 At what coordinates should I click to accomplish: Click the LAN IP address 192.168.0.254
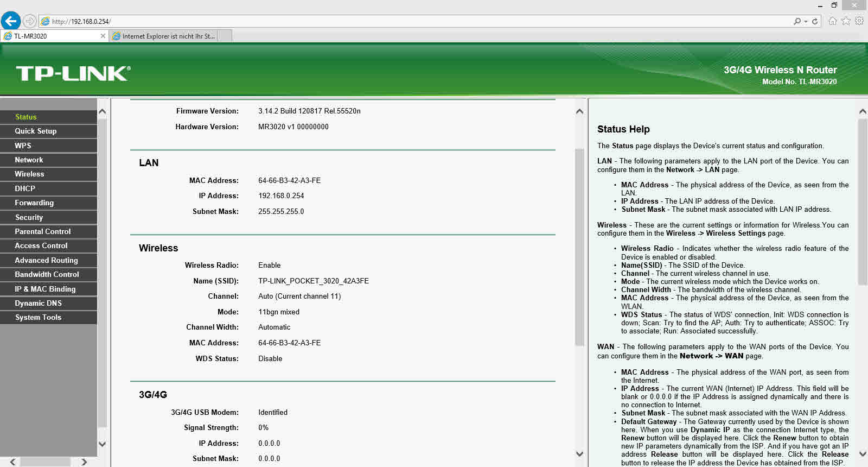(281, 195)
